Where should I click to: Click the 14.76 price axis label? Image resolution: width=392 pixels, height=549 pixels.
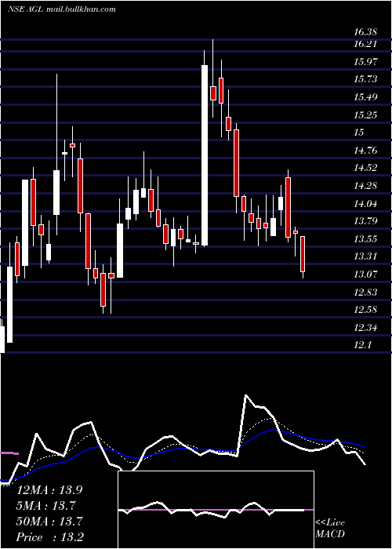click(366, 151)
